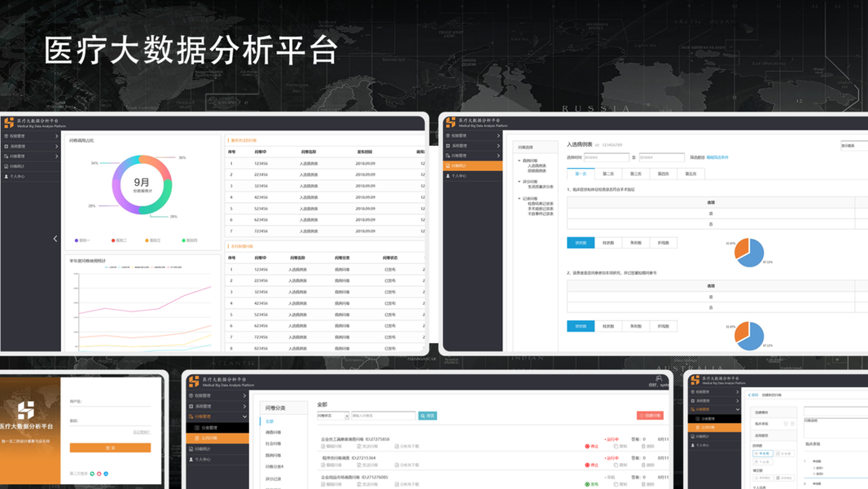Switch to the 第三页 tab in statistics window

click(x=635, y=174)
